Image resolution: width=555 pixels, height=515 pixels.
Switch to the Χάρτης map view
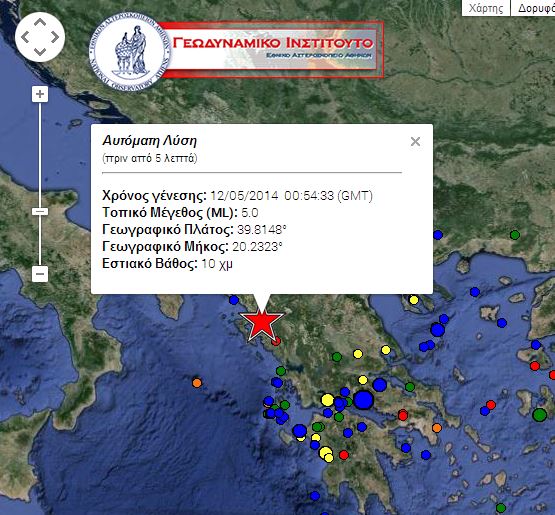(x=486, y=8)
